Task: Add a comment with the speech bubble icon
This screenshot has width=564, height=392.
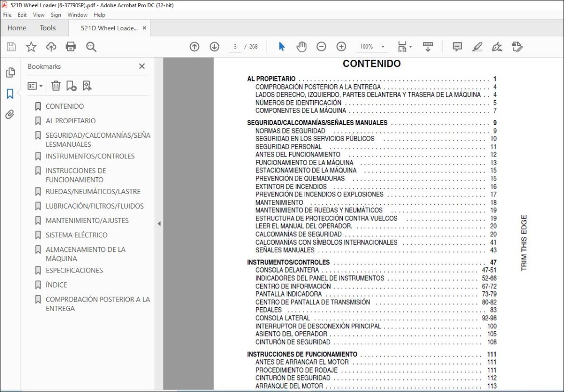Action: click(x=457, y=47)
